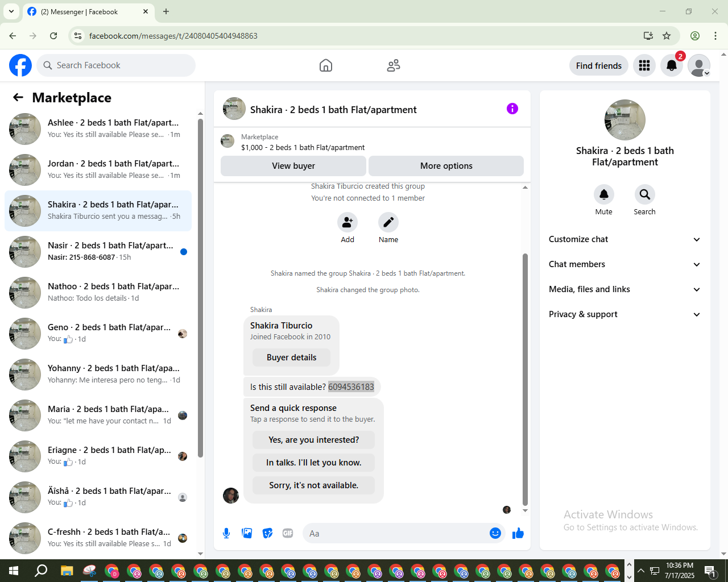Attach a file with the photo icon

[247, 533]
